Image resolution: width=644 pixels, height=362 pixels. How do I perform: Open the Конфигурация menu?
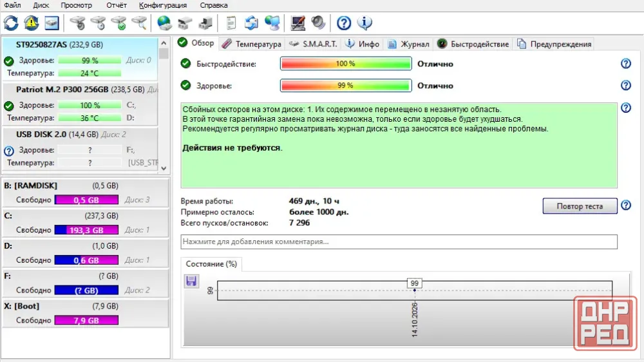click(163, 5)
